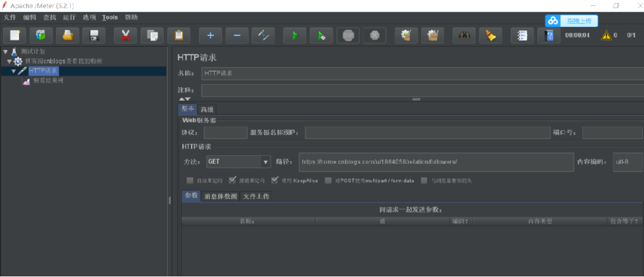Click the Open file folder icon
Viewport: 644px width, 277px height.
[68, 36]
